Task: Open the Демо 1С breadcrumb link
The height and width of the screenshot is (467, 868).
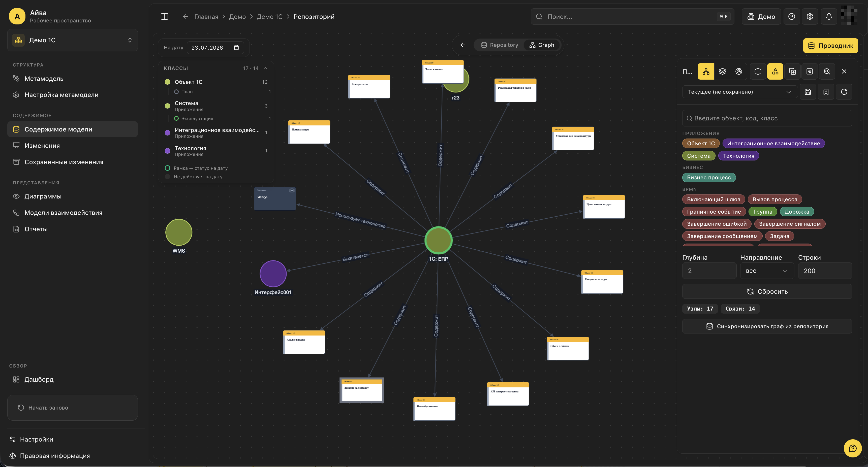Action: [x=270, y=17]
